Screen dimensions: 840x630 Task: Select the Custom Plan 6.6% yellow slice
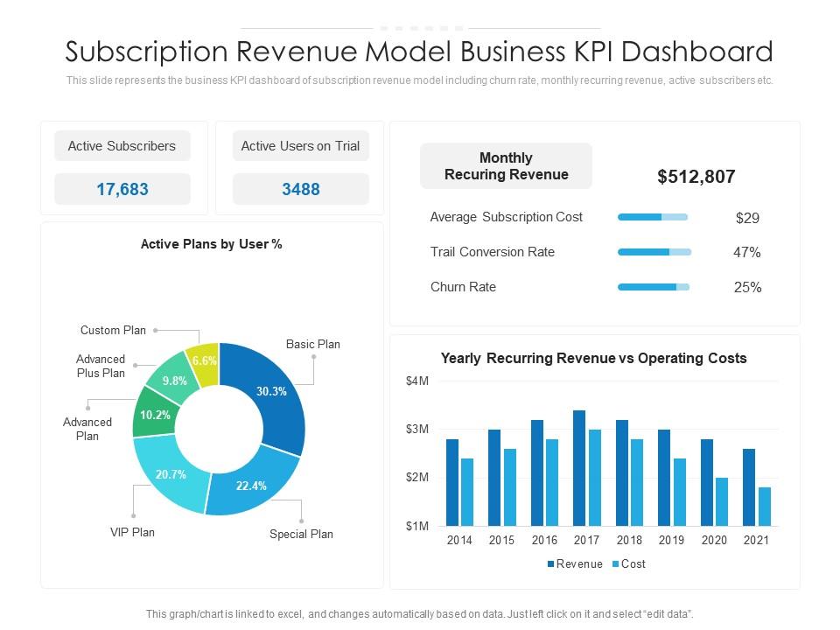tap(205, 362)
